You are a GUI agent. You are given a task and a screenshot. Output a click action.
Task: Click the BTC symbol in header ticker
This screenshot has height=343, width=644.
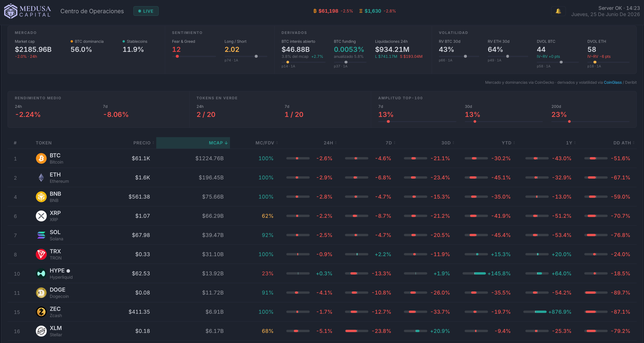(x=315, y=11)
